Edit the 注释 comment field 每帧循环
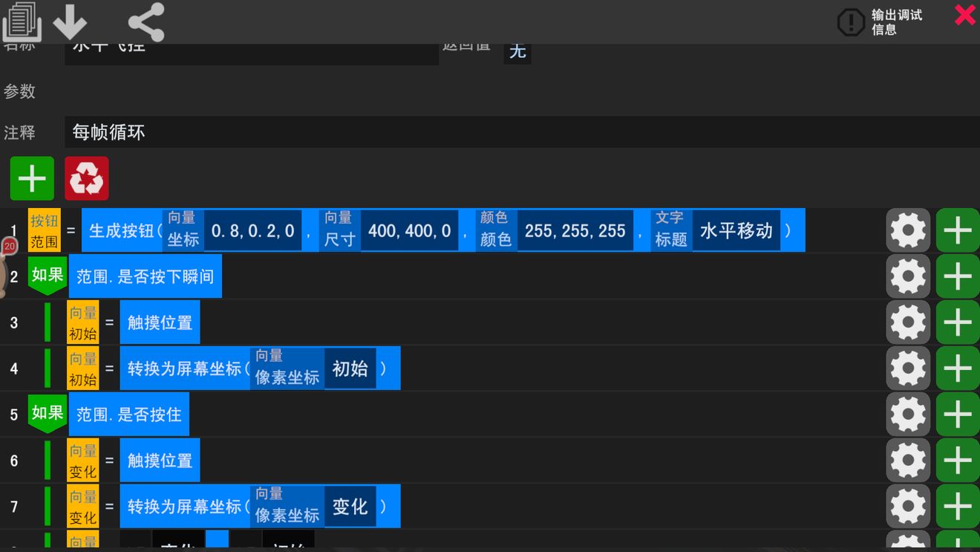This screenshot has width=980, height=552. click(522, 132)
